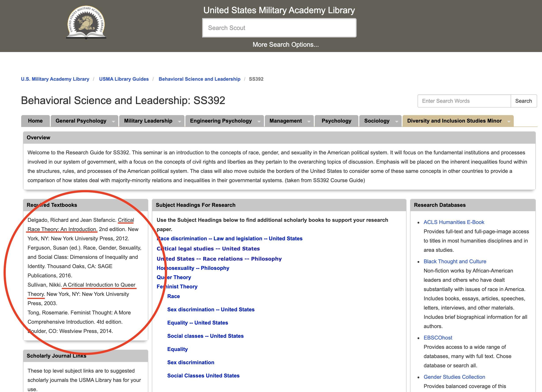Expand Management tab dropdown arrow

[x=309, y=121]
